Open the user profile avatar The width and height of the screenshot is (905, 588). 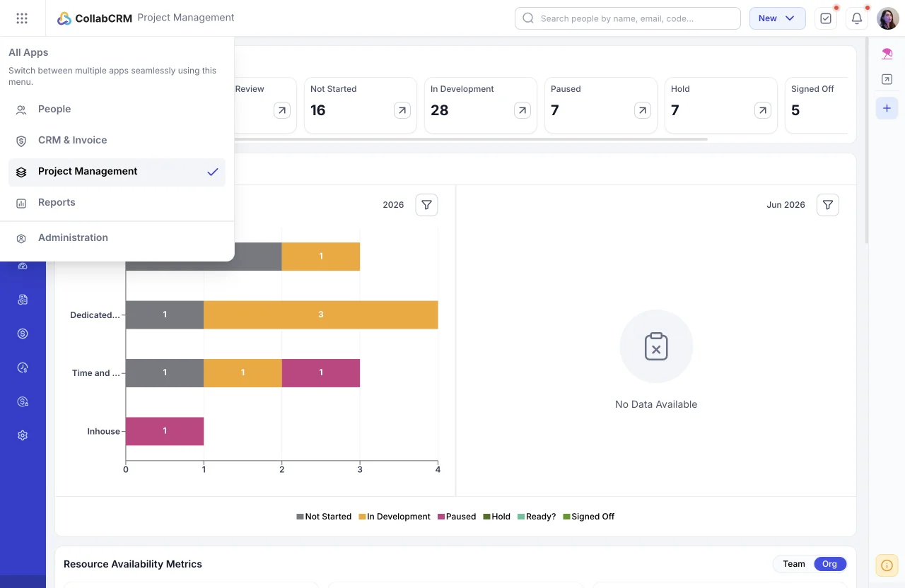pyautogui.click(x=888, y=18)
